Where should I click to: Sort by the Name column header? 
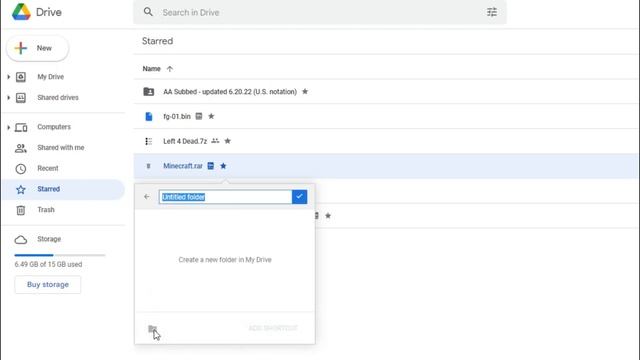coord(151,69)
